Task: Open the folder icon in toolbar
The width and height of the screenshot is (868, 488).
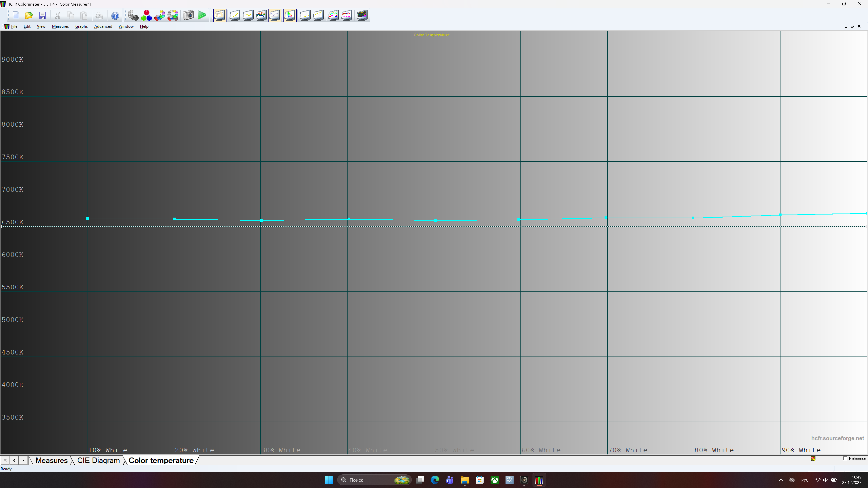Action: click(29, 15)
